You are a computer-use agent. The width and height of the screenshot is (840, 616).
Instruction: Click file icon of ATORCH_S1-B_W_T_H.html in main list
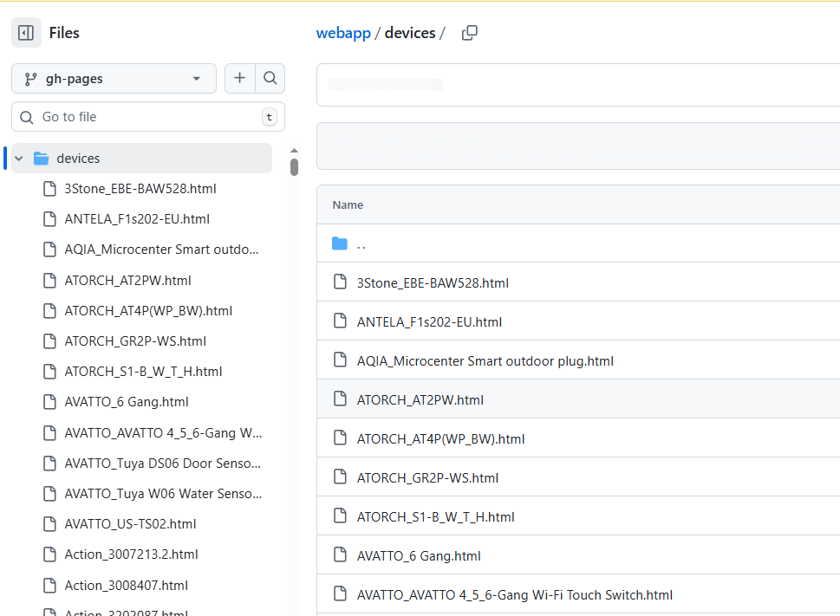[340, 515]
